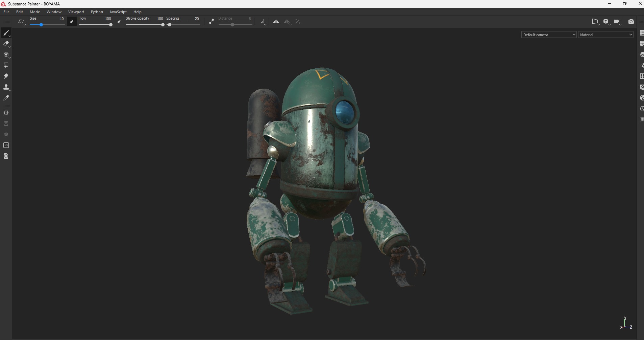Expand the Eraser tool options arrow
This screenshot has height=340, width=644.
point(10,47)
